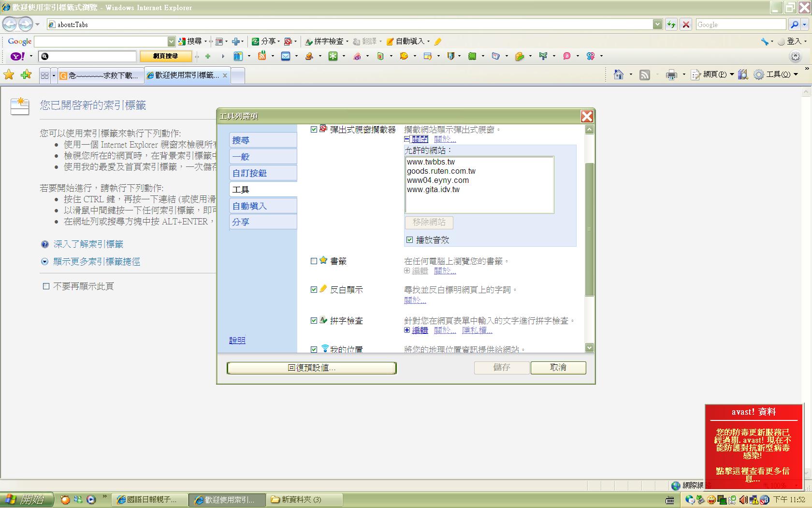Click the Print icon in command bar

coord(671,75)
